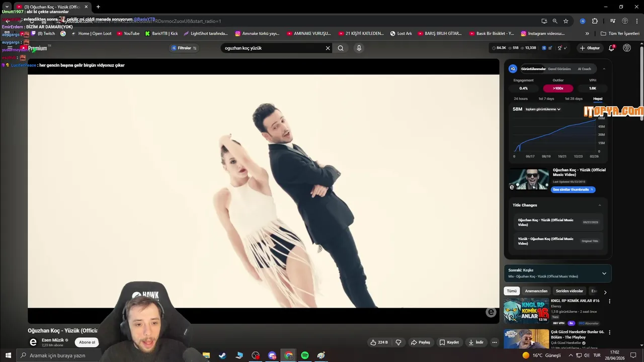Open the Twitch bookmark
The width and height of the screenshot is (644, 362).
[43, 34]
